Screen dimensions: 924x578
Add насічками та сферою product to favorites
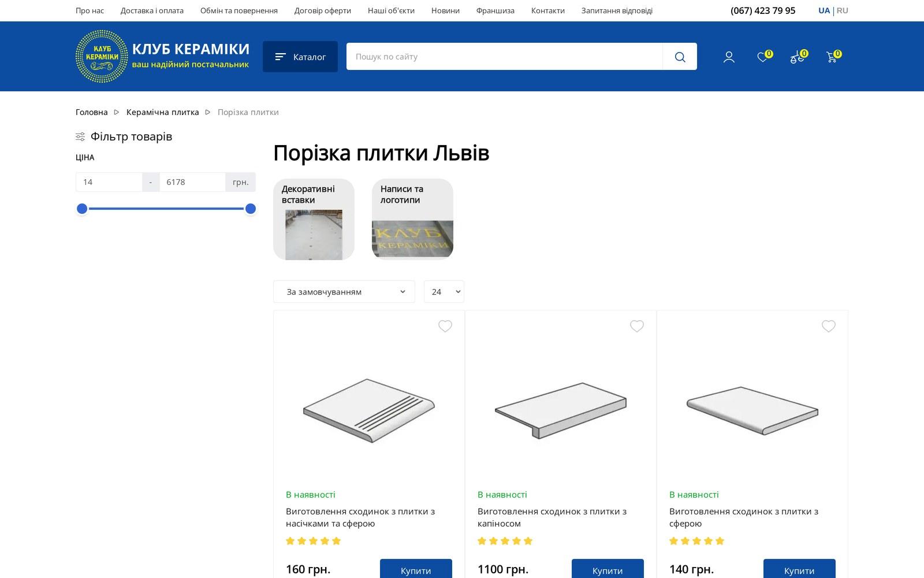445,326
